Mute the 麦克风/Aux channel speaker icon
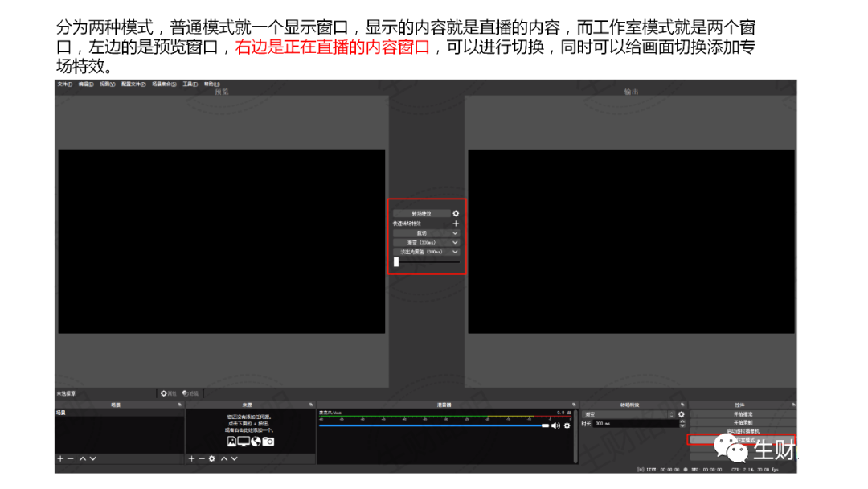Image resolution: width=868 pixels, height=489 pixels. [x=556, y=426]
